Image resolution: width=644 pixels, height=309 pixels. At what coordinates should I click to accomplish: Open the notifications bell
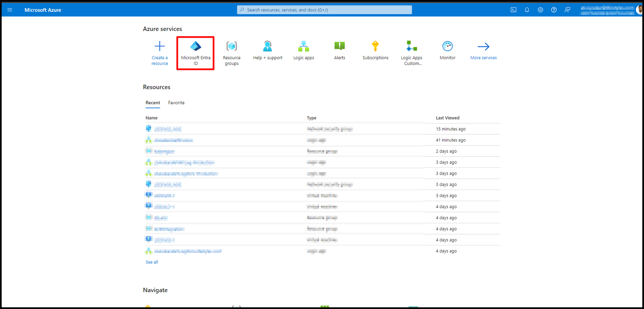pyautogui.click(x=527, y=10)
